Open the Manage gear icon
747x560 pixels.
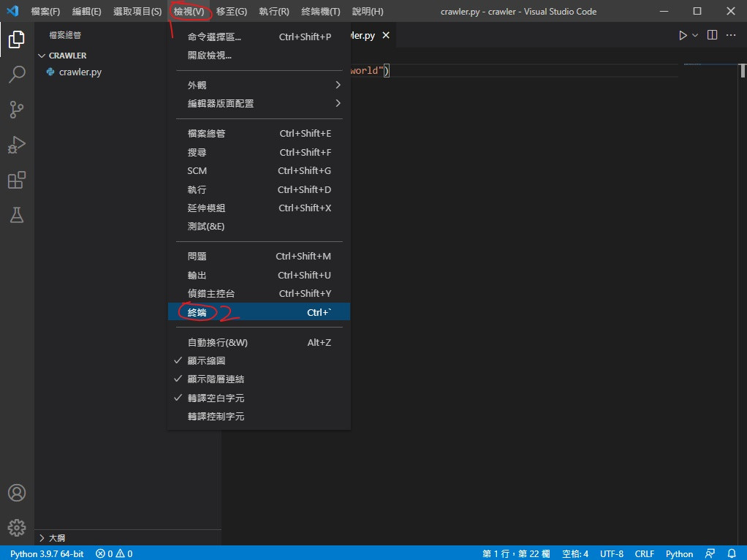17,528
